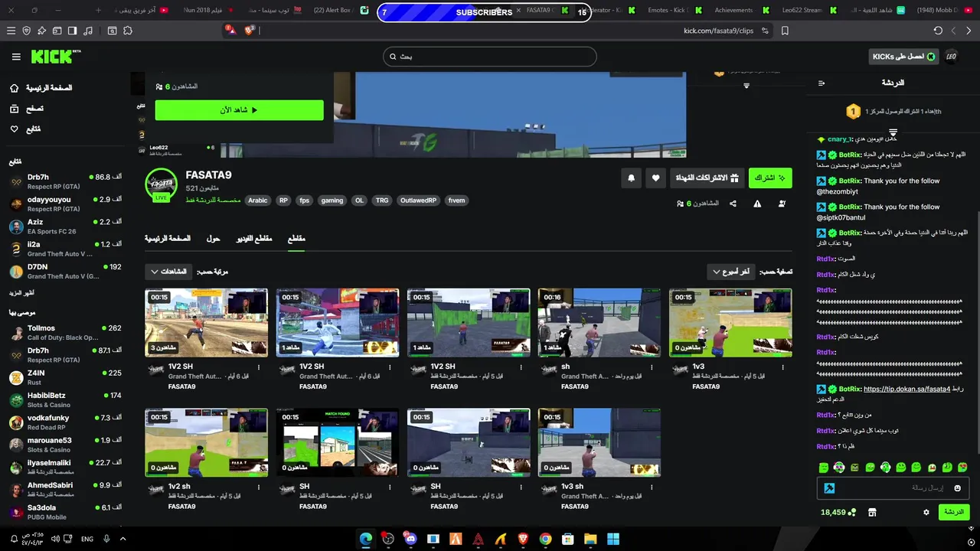This screenshot has height=551, width=980.
Task: Click the BotRix hammer badge in the message box
Action: (x=828, y=488)
